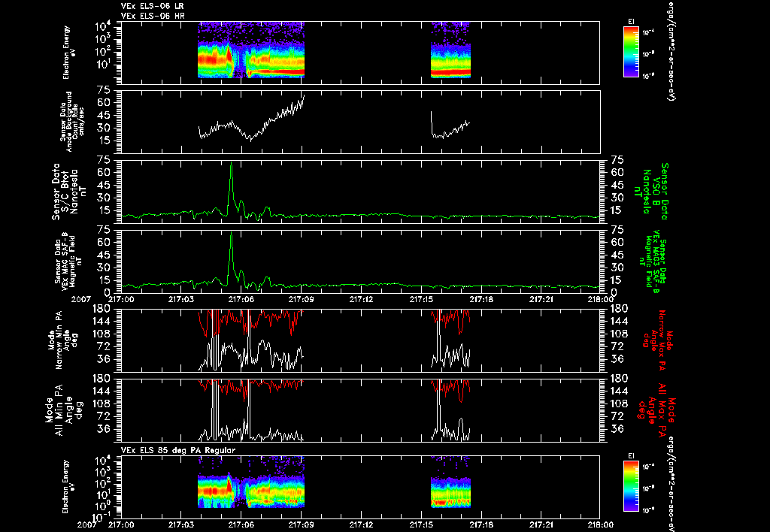Click '217:12' on the middle time axis
770x532 pixels.
coord(361,299)
